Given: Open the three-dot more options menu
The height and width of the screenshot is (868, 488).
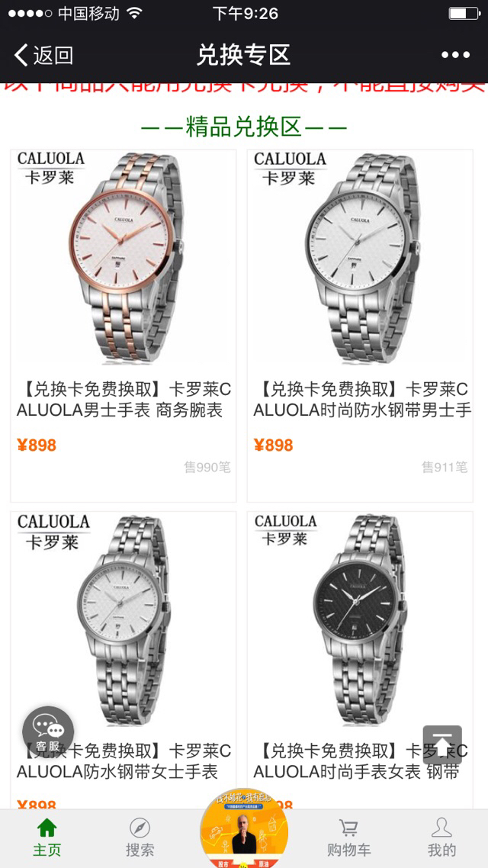Looking at the screenshot, I should pos(455,55).
